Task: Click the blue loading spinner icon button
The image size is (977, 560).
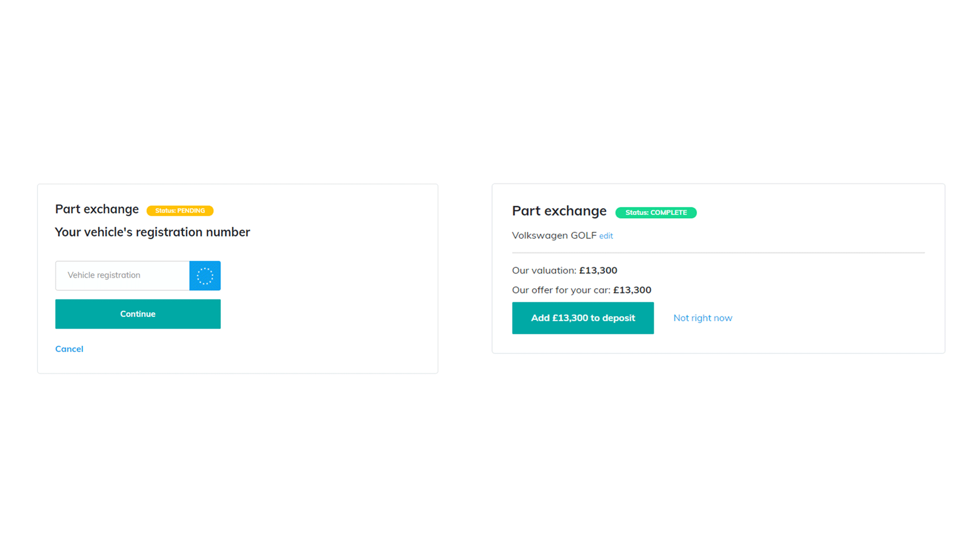Action: pos(205,276)
